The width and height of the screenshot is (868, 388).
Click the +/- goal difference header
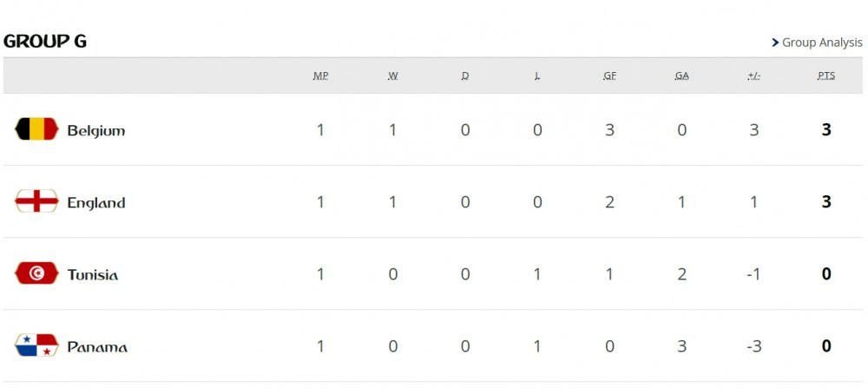753,76
